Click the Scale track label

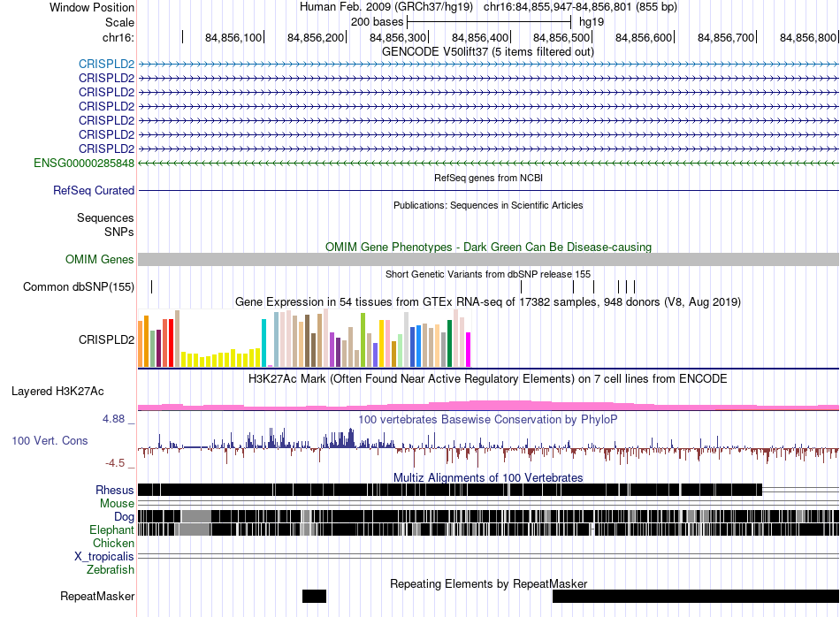(119, 22)
